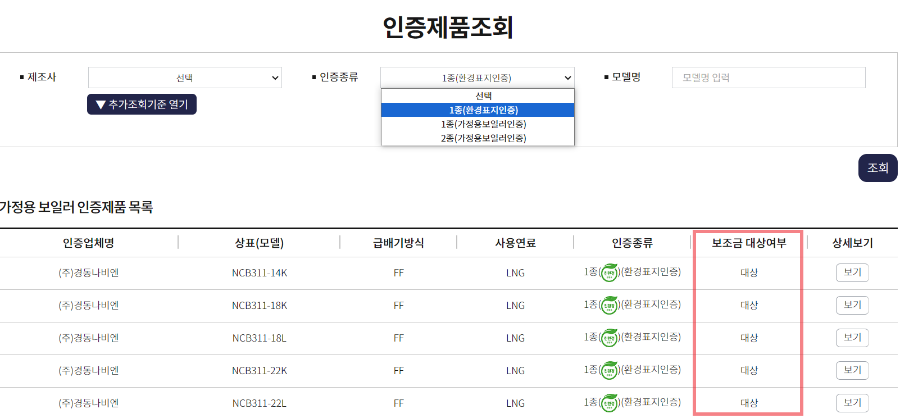Click 대상 subsidy cell for NCB311-14K
The image size is (900, 418).
(749, 273)
